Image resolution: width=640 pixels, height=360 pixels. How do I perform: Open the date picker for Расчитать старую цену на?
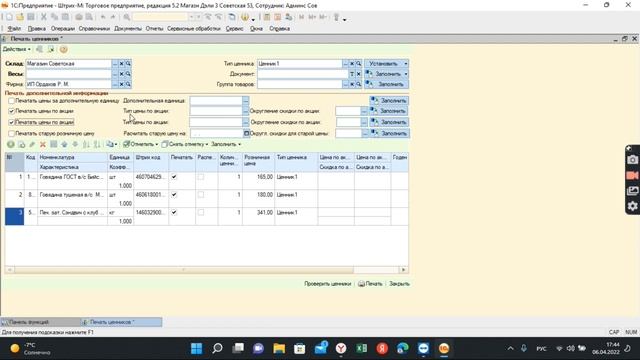(x=246, y=133)
